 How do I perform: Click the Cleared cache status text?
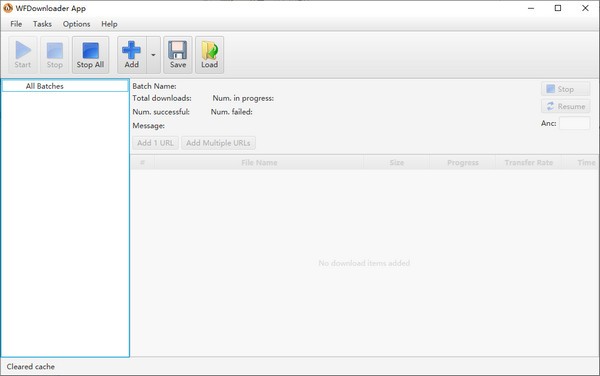[31, 366]
